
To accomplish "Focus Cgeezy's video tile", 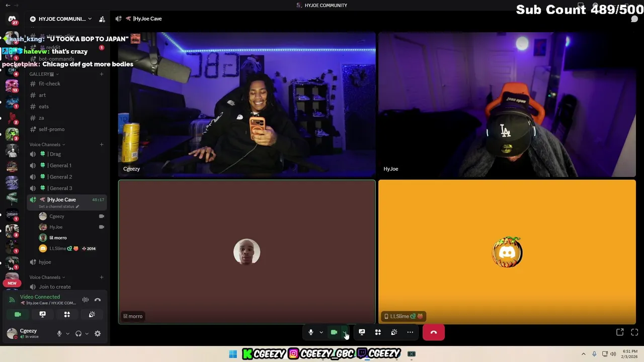I will point(247,105).
